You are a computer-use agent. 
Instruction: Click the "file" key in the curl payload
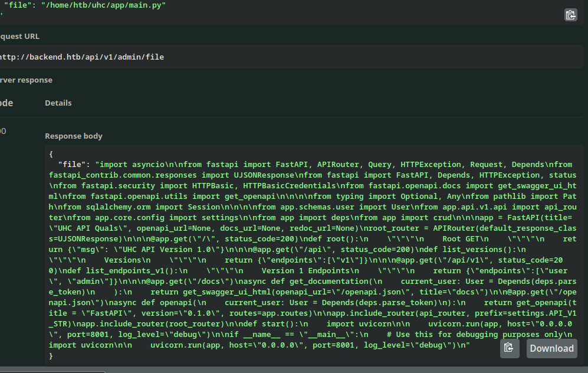(x=17, y=5)
